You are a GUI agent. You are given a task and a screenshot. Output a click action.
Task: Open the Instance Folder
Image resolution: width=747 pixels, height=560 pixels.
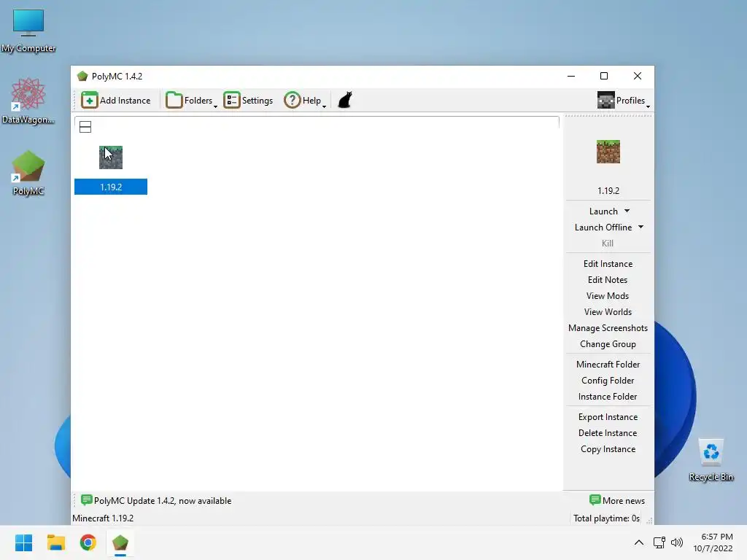click(608, 397)
